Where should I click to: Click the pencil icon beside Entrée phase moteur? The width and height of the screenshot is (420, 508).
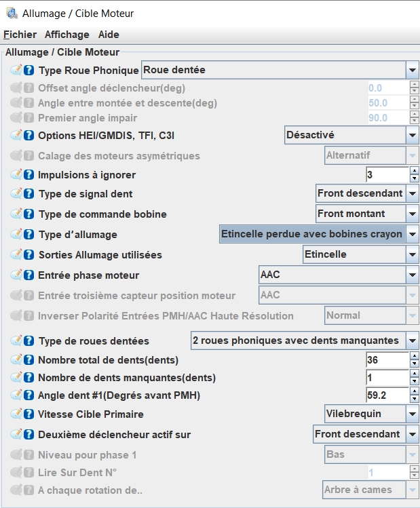pos(17,275)
